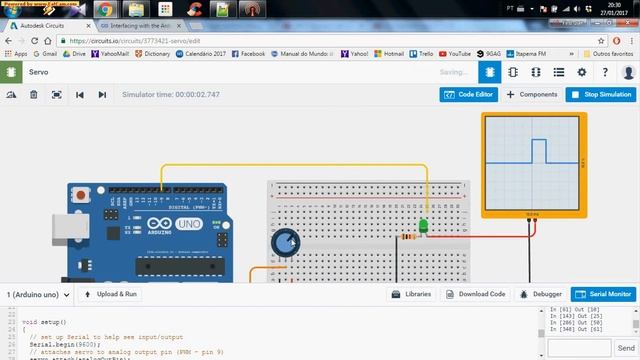Viewport: 640px width, 360px height.
Task: Click the volume tray icon
Action: click(x=577, y=9)
